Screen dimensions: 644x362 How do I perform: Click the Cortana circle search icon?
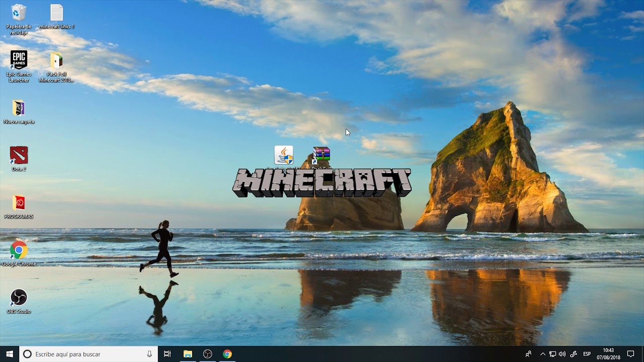click(x=28, y=354)
